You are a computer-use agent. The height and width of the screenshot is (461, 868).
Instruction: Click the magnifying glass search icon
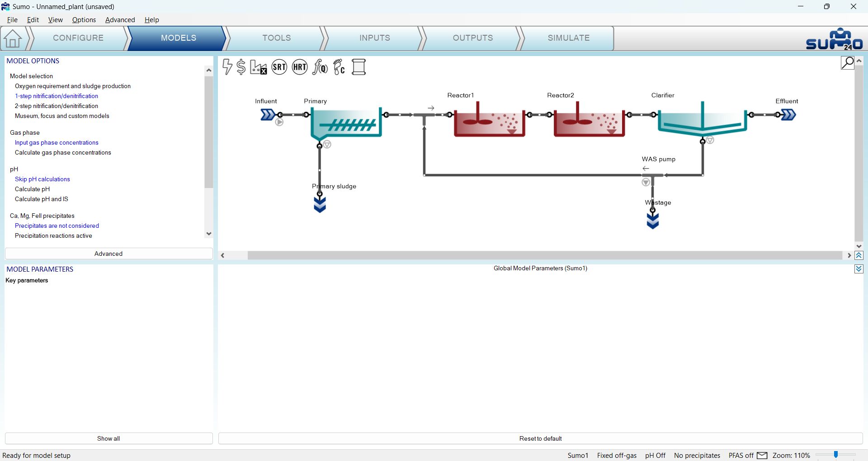click(847, 63)
